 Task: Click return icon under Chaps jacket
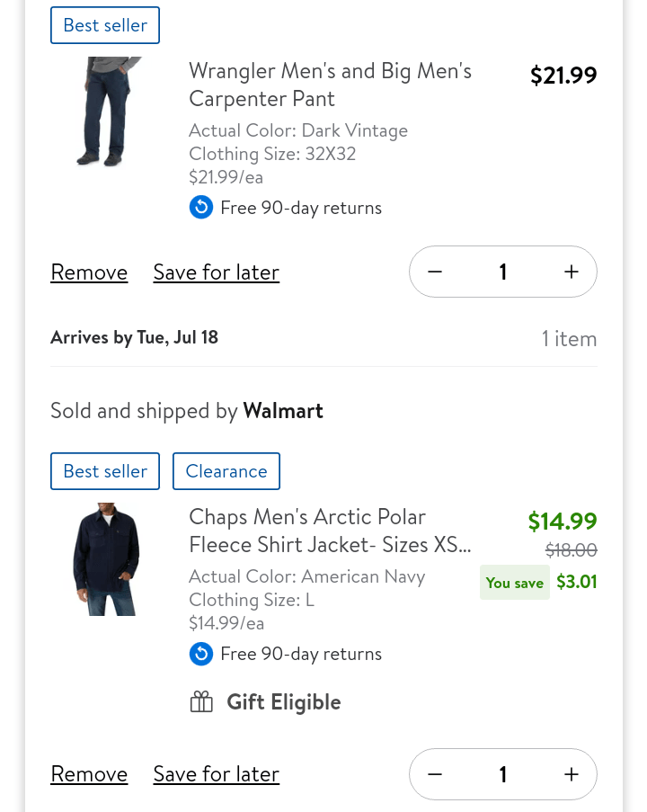(201, 654)
